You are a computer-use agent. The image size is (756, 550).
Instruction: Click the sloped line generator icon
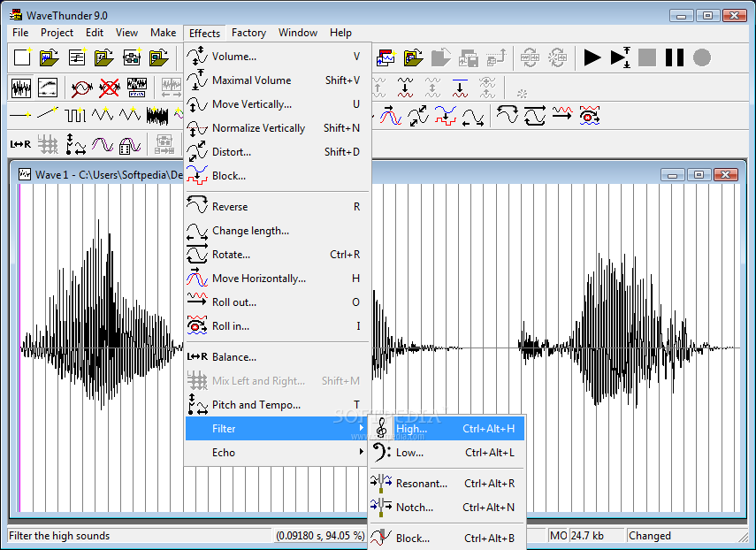[48, 115]
